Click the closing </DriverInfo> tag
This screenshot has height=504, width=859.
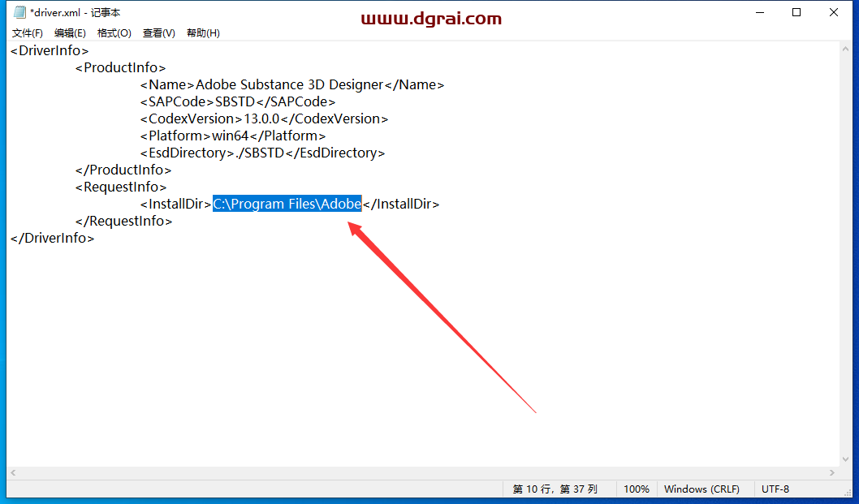pyautogui.click(x=53, y=238)
